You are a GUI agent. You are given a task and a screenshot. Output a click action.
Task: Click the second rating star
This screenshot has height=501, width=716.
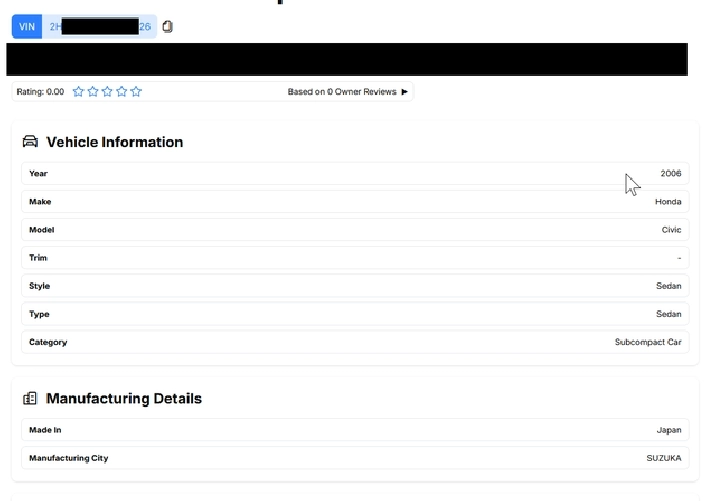[93, 92]
